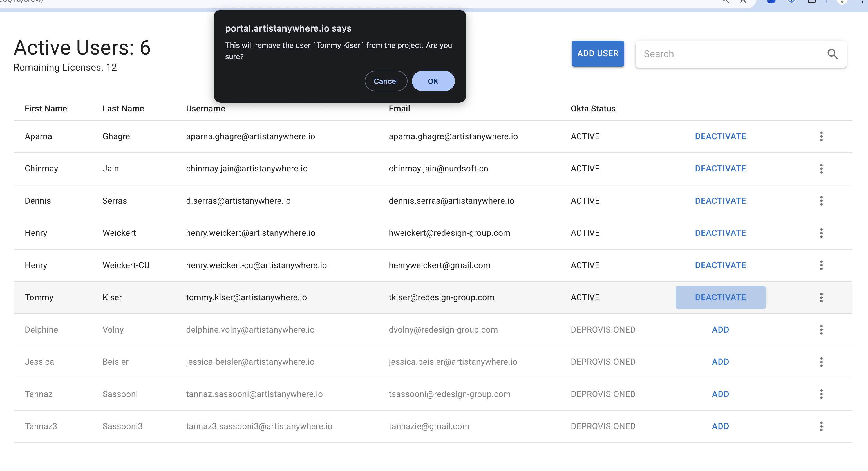Click DEPROVISIONED status for Delphine Volny

coord(603,329)
